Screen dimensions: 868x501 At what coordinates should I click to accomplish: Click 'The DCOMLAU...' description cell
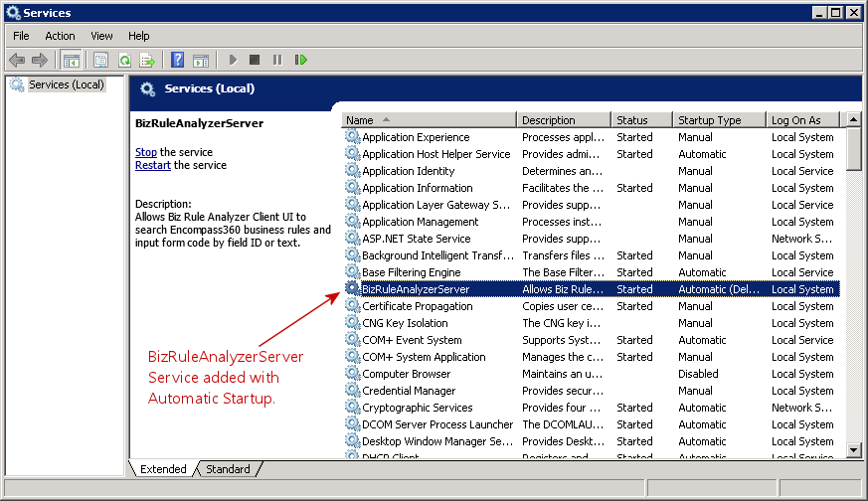point(563,424)
